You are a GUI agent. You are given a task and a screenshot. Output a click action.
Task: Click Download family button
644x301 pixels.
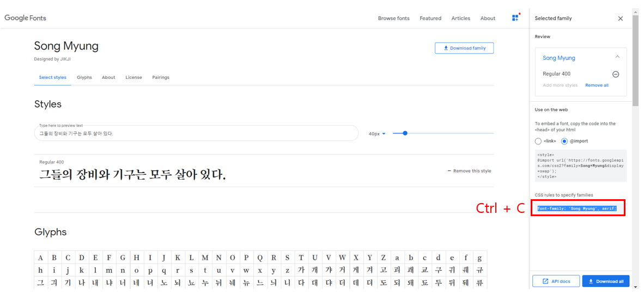(464, 48)
